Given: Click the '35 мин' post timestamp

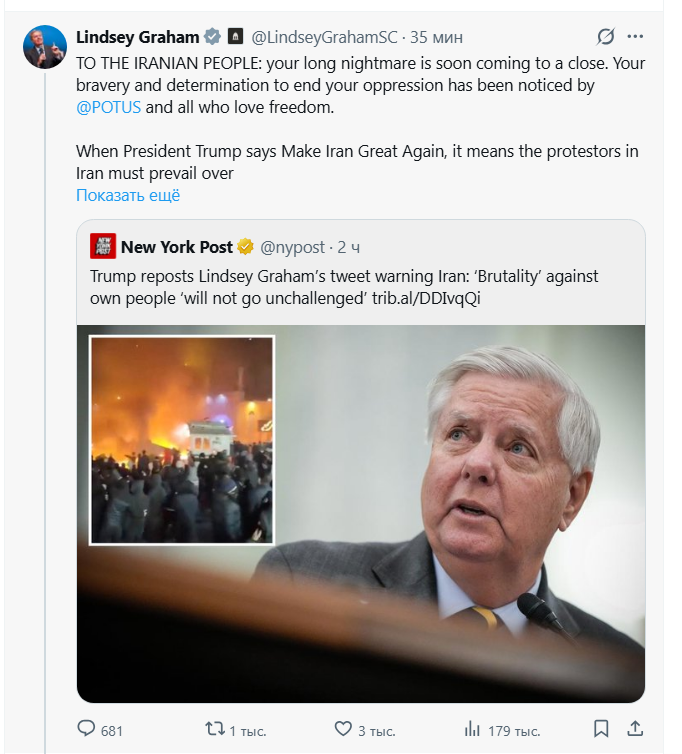Looking at the screenshot, I should [436, 37].
